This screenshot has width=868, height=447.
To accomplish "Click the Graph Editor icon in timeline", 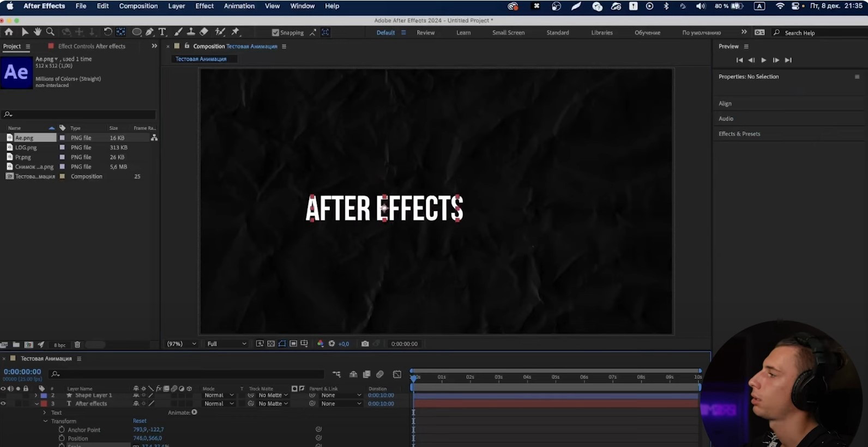I will pyautogui.click(x=397, y=374).
